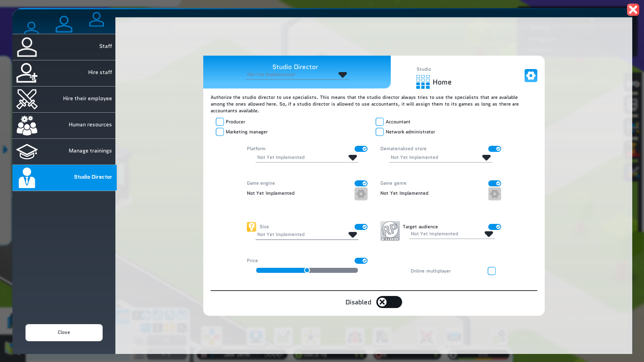Click the Size lightbulb hint icon
The width and height of the screenshot is (644, 362).
pos(252,227)
